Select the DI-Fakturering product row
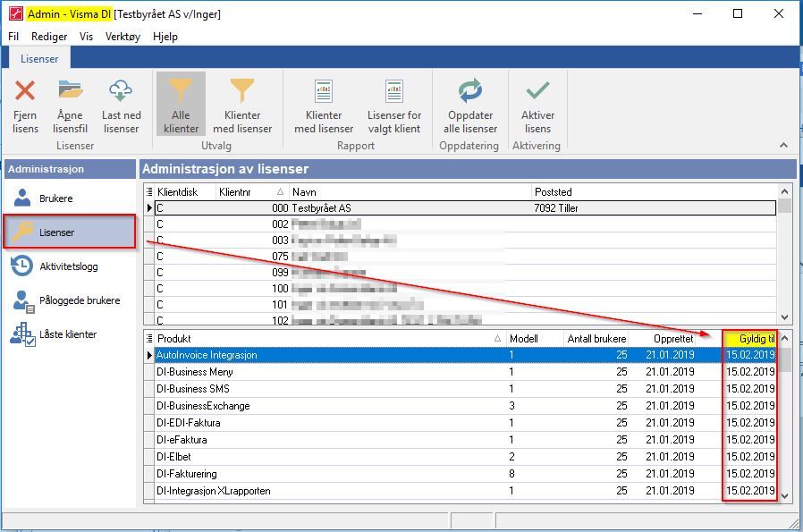 (465, 474)
